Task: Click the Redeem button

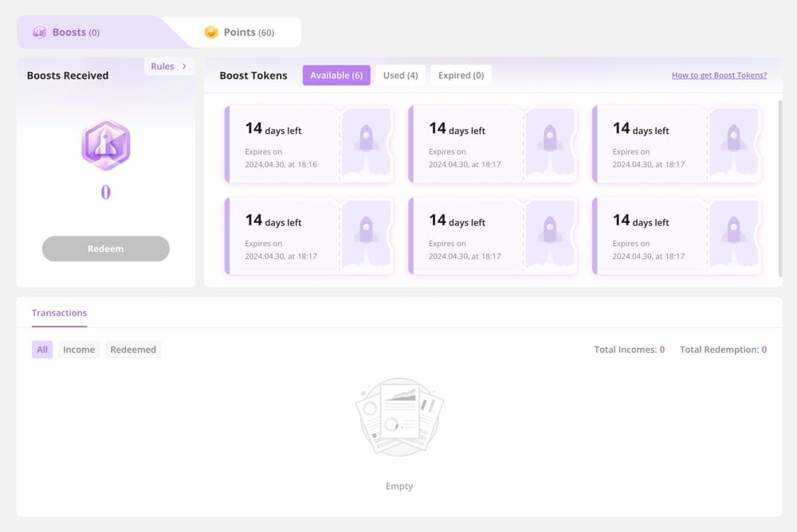Action: [x=105, y=248]
